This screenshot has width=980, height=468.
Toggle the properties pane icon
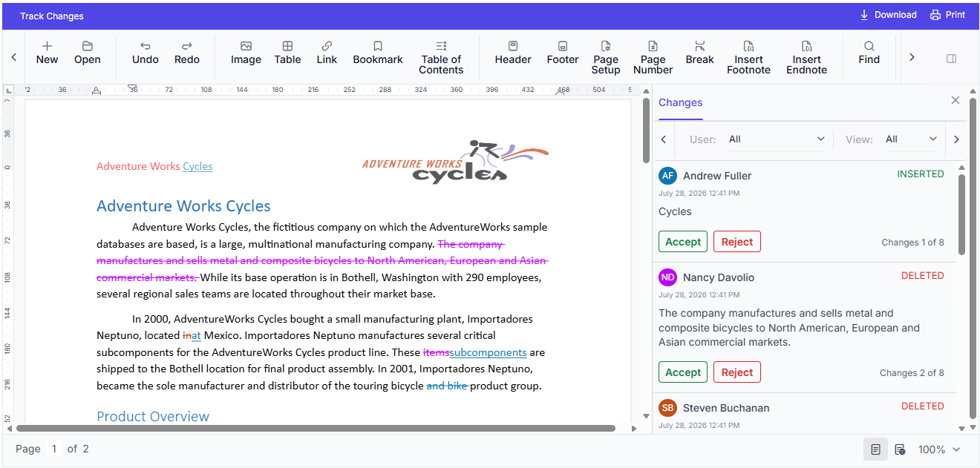(951, 59)
